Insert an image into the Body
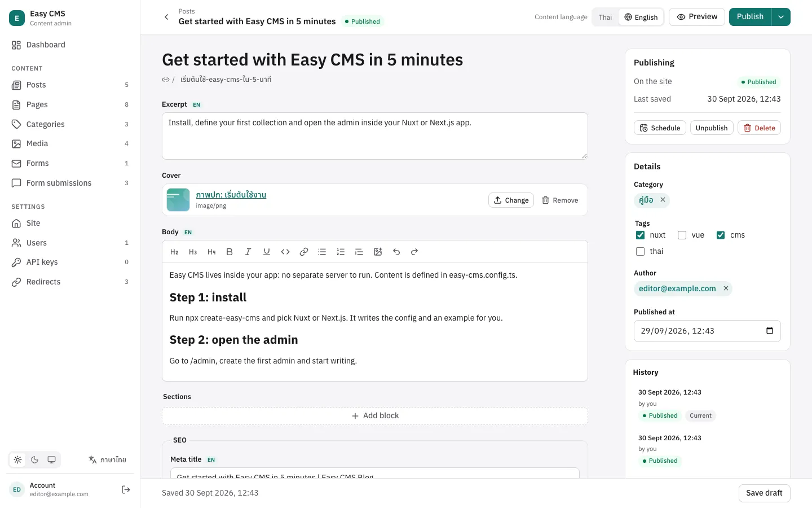 pos(378,252)
